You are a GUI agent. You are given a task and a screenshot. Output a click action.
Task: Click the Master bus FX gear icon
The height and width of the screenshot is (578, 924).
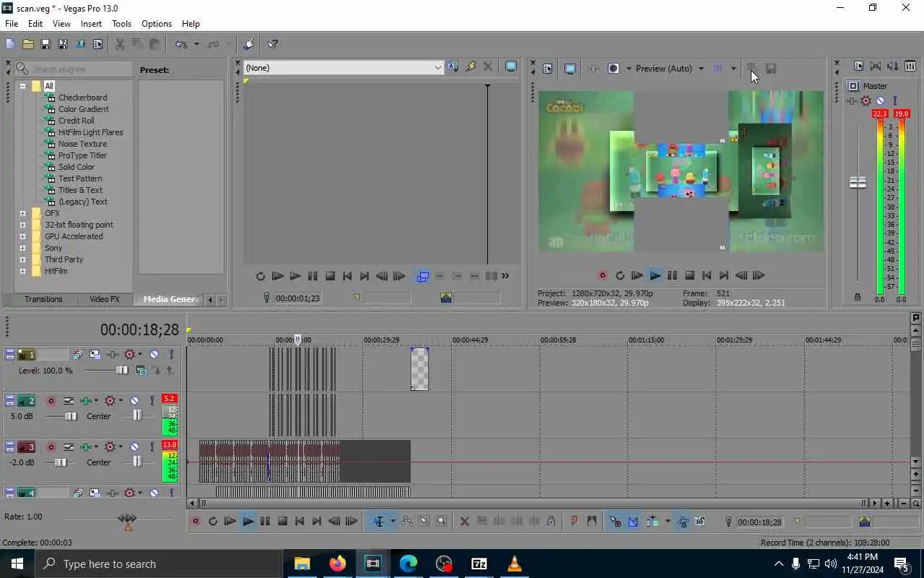[866, 100]
